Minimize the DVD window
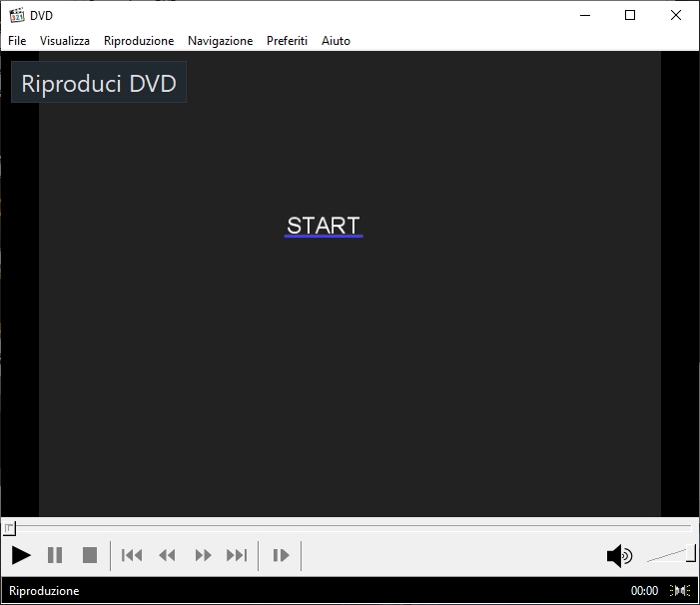The height and width of the screenshot is (605, 700). pos(585,15)
